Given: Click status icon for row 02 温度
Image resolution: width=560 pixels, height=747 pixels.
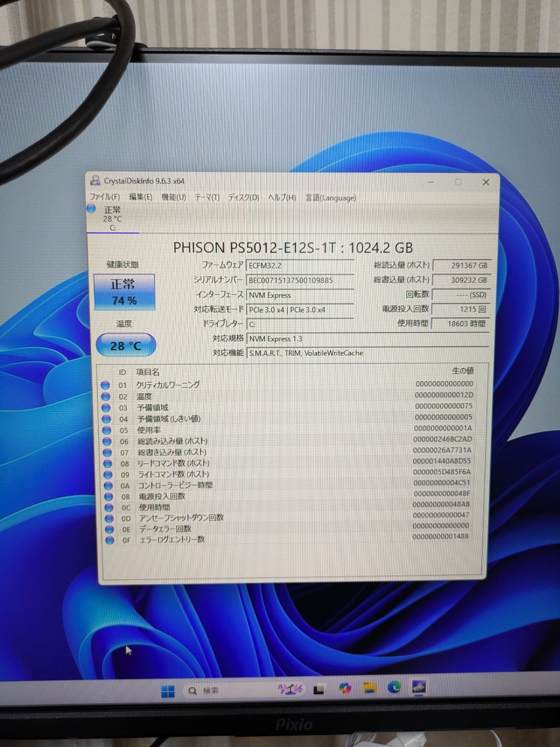Looking at the screenshot, I should coord(106,396).
